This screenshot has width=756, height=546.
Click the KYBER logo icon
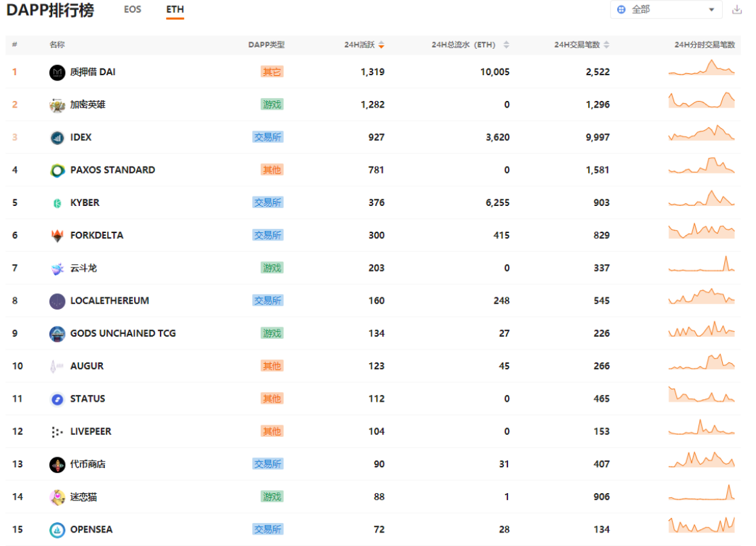(57, 203)
